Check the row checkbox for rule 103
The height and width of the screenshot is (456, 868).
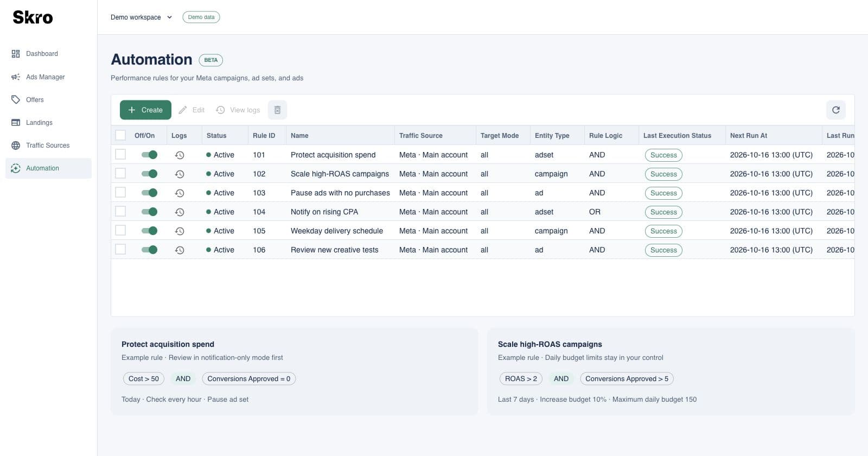pos(120,192)
